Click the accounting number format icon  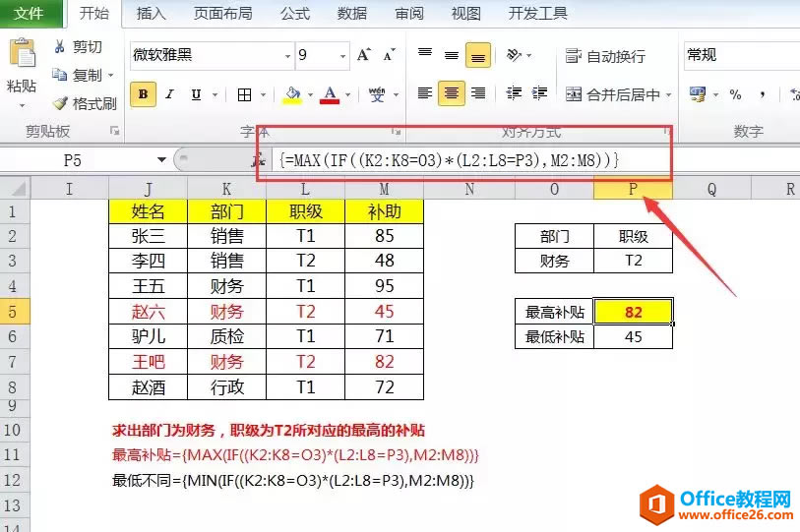coord(698,93)
